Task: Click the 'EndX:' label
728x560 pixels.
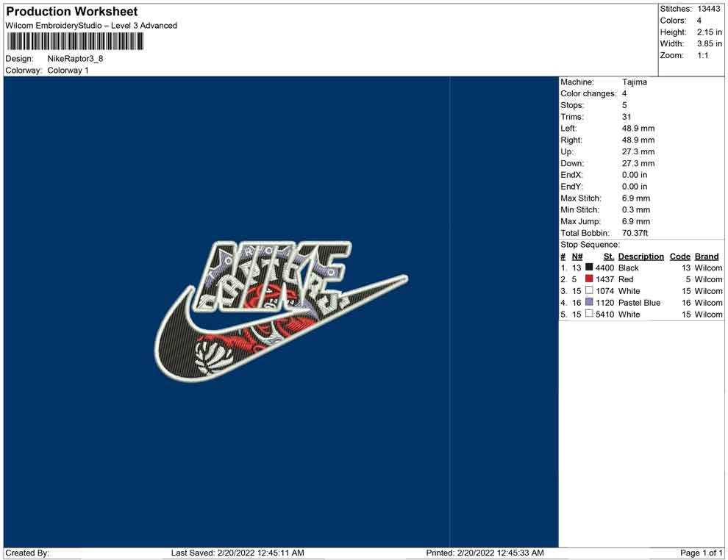Action: (571, 175)
